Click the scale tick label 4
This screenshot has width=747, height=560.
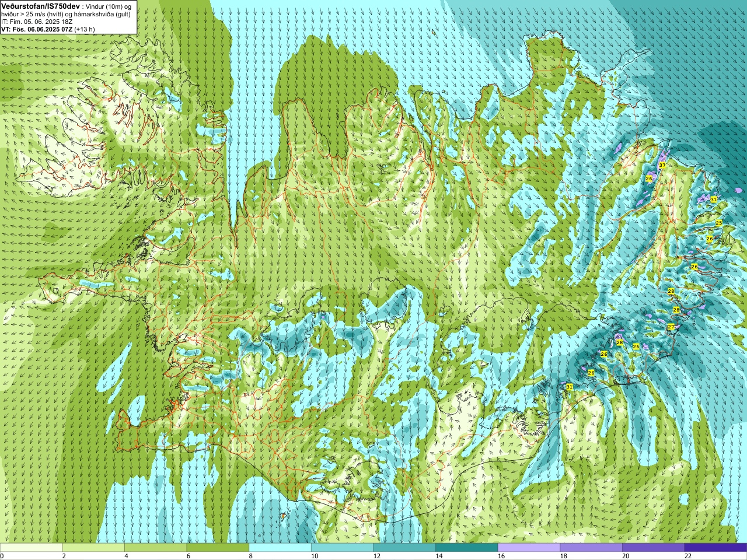tap(126, 556)
